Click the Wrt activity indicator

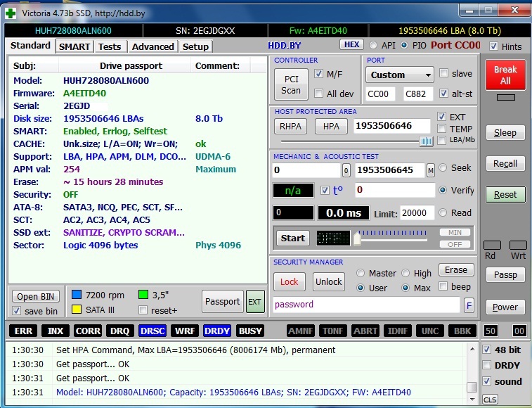click(518, 246)
